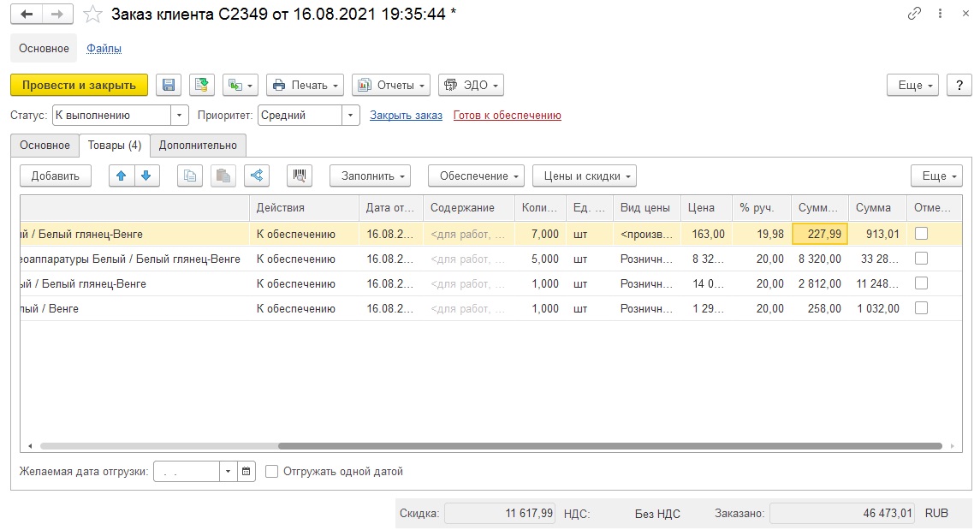This screenshot has width=980, height=530.
Task: Add the order to favorites with the star
Action: point(93,15)
